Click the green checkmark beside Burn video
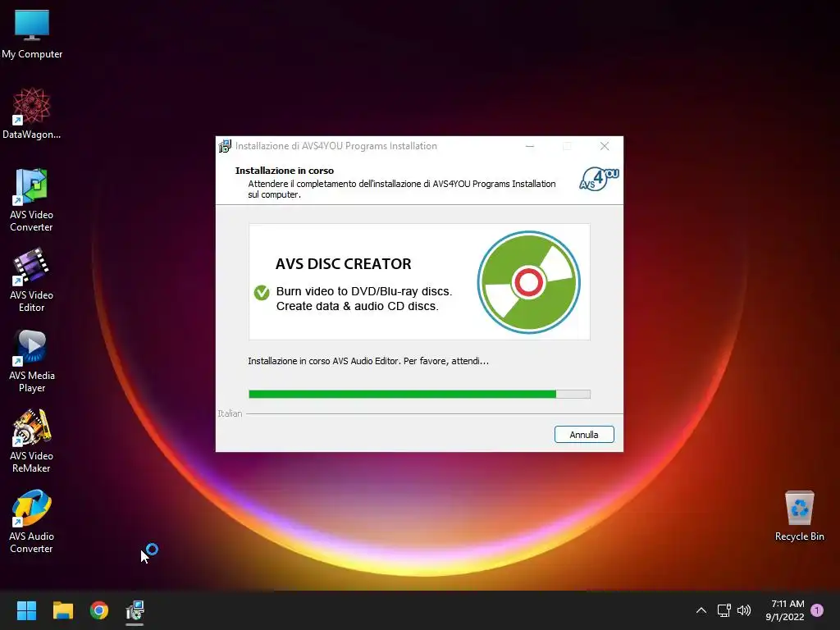840x630 pixels. tap(262, 293)
